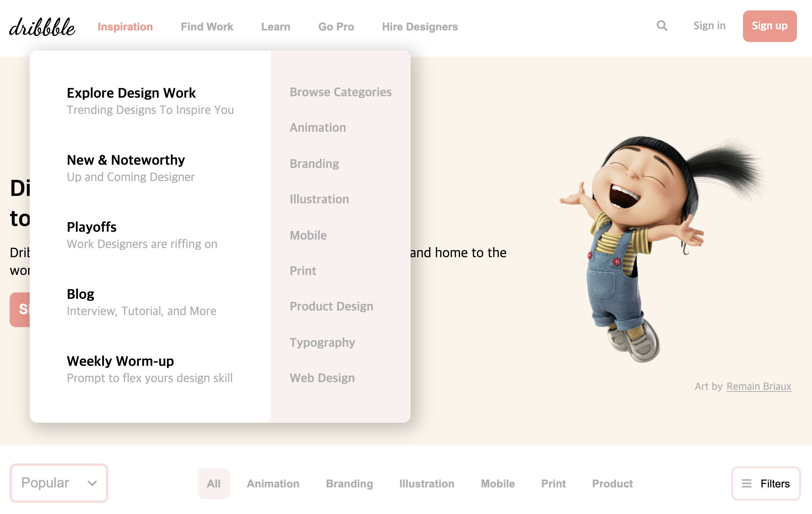Click Browse Categories heading
This screenshot has height=514, width=812.
[x=340, y=92]
